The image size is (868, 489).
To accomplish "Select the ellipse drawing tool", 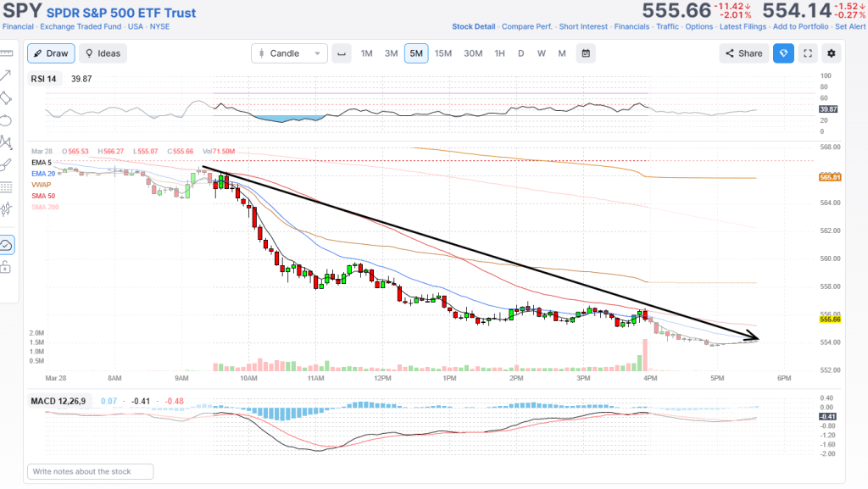I will pos(6,119).
